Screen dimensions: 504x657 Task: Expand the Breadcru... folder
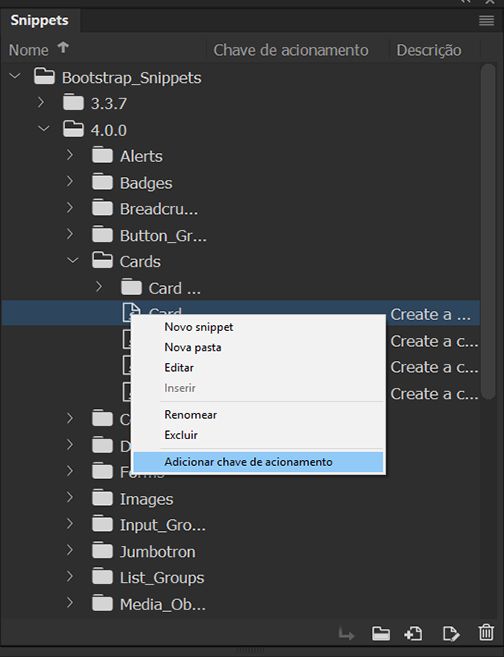coord(70,208)
